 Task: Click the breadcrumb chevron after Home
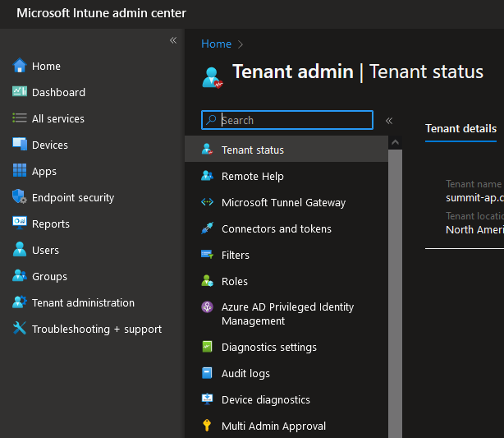click(x=241, y=44)
